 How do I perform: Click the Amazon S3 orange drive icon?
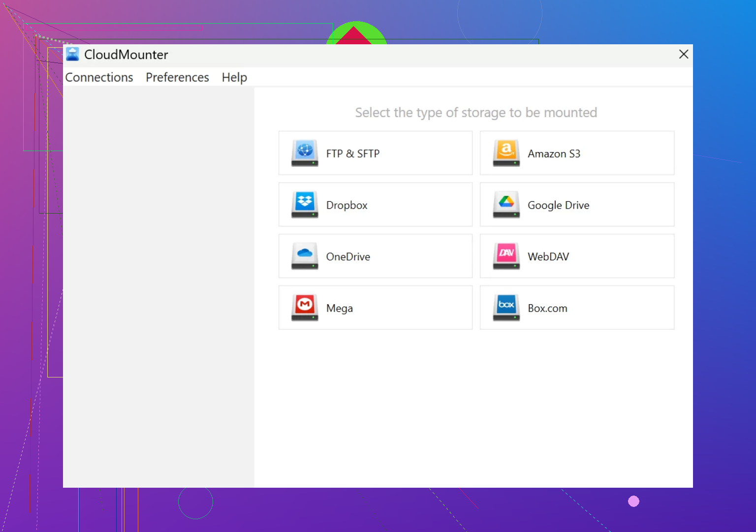click(x=506, y=153)
